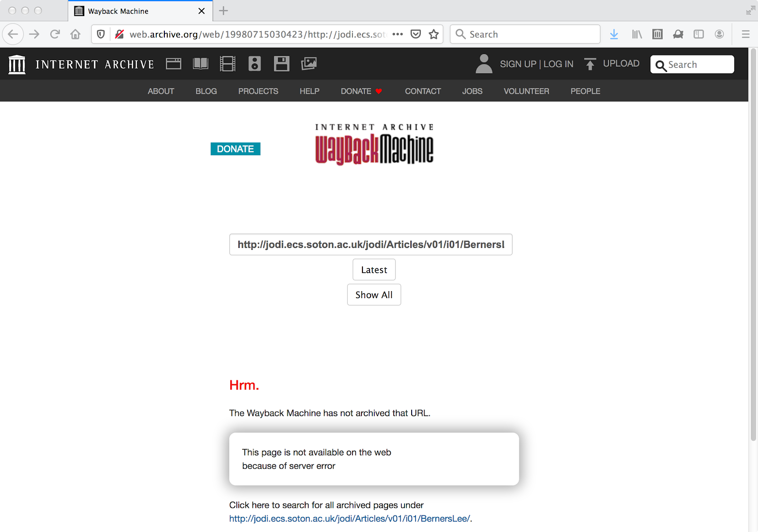The image size is (758, 532).
Task: Click SIGN UP link
Action: tap(518, 64)
